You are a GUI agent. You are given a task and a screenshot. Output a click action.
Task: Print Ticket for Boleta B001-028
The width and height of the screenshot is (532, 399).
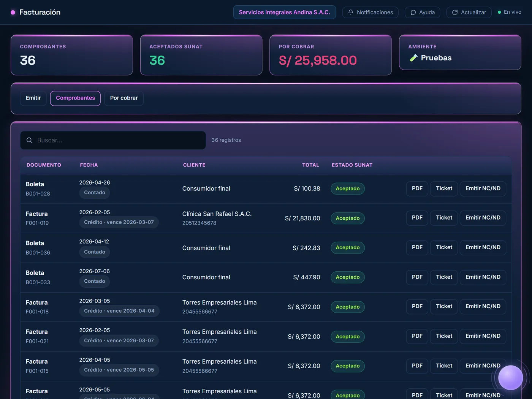(x=444, y=188)
